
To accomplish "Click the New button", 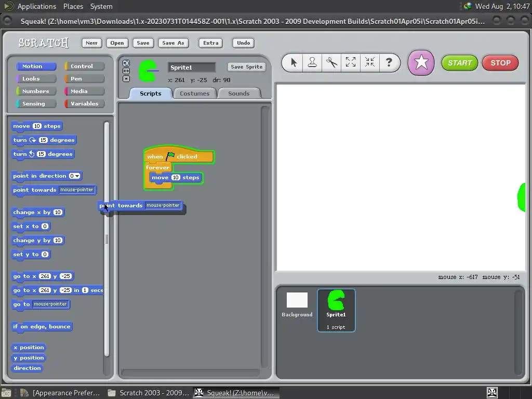I will click(91, 43).
